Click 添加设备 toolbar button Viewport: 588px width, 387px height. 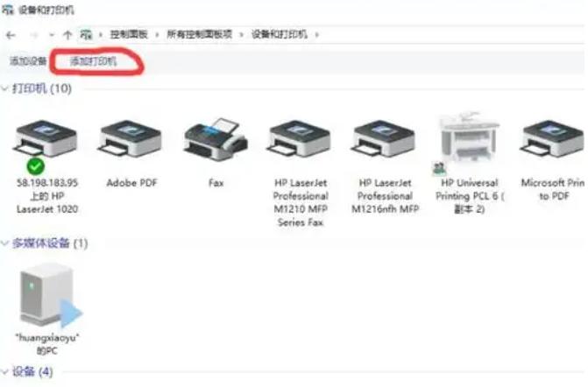(28, 60)
